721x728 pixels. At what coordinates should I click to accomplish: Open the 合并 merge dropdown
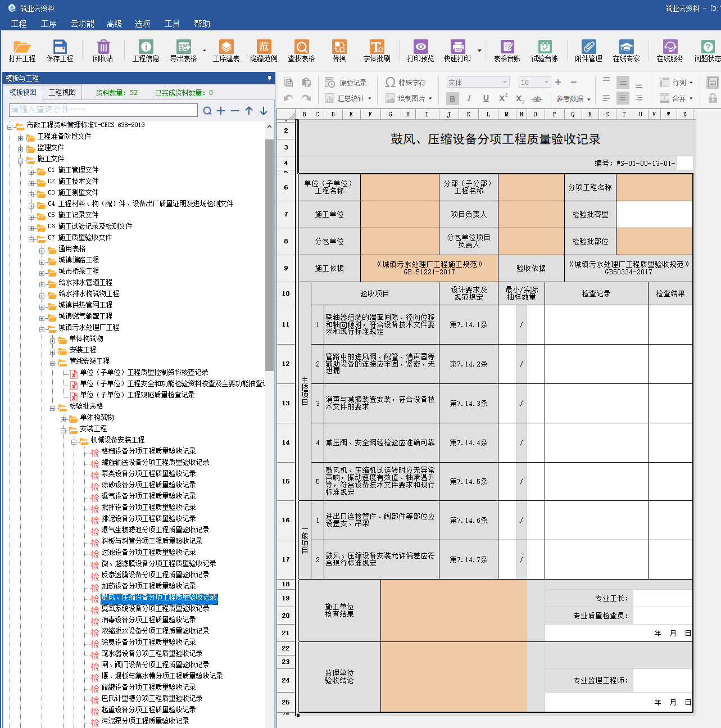tap(677, 98)
